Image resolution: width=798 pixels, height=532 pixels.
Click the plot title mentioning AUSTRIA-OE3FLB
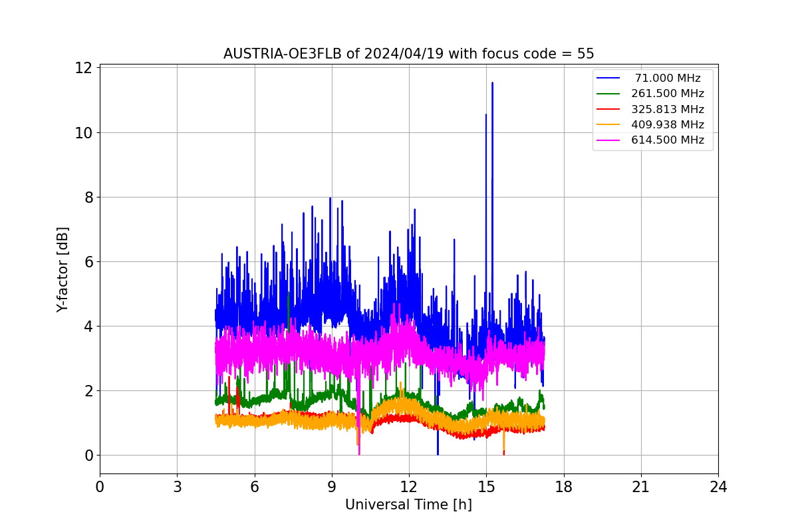(408, 54)
